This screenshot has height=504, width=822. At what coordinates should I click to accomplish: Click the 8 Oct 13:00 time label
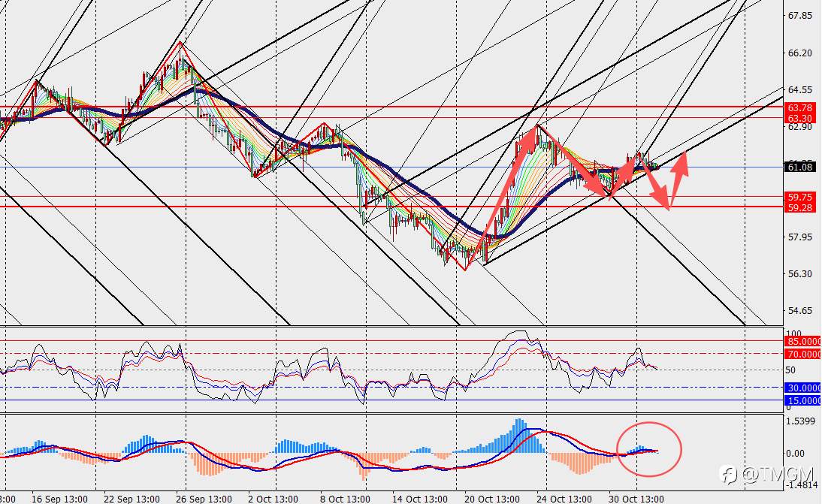(345, 499)
